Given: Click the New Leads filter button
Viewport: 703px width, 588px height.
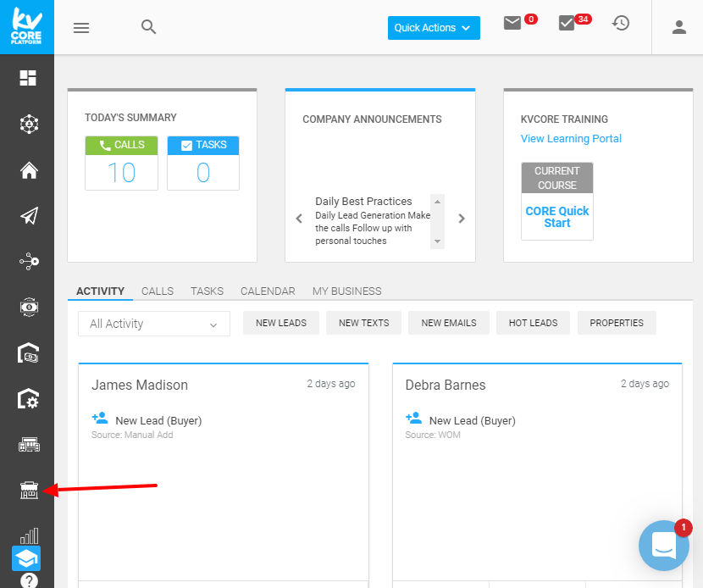Looking at the screenshot, I should (281, 323).
